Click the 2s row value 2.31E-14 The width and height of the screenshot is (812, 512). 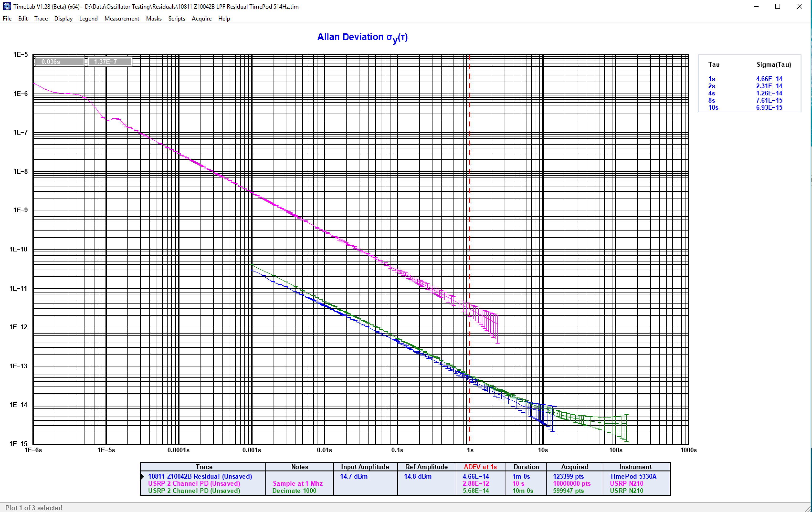(769, 86)
